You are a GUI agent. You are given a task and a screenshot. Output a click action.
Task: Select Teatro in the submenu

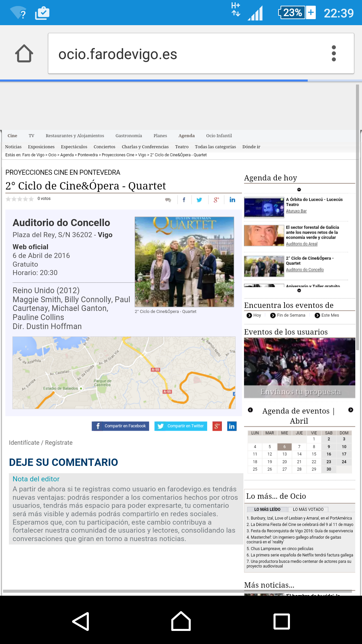(182, 147)
